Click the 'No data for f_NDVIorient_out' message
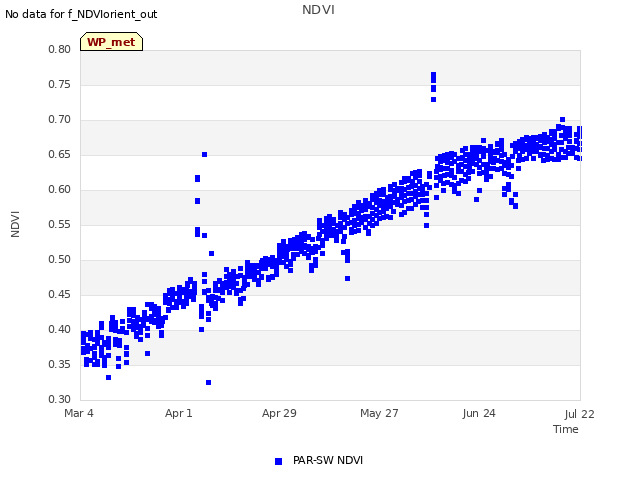 (81, 14)
